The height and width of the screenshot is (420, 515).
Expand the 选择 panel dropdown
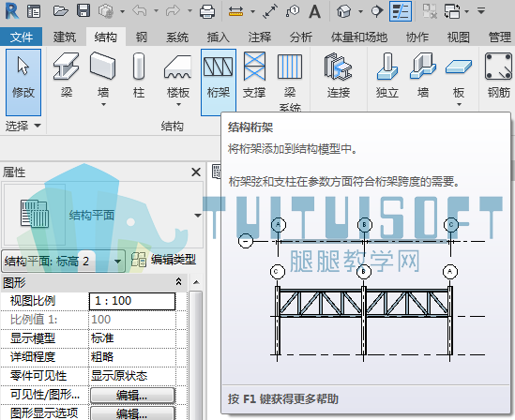click(38, 126)
